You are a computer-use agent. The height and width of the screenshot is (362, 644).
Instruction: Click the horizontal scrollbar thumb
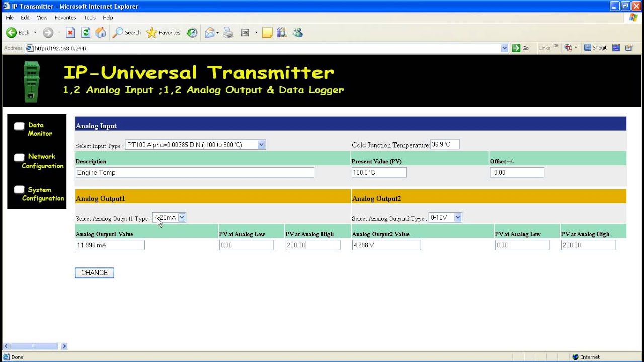click(34, 346)
